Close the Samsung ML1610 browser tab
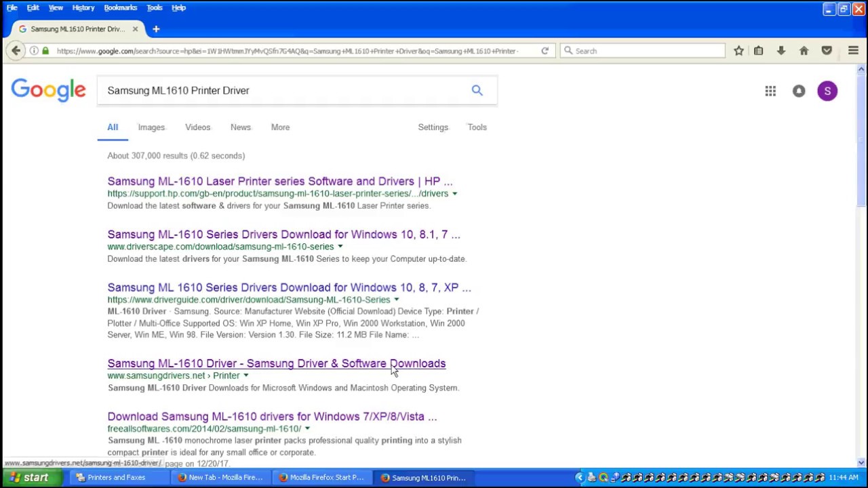This screenshot has width=868, height=488. click(135, 29)
